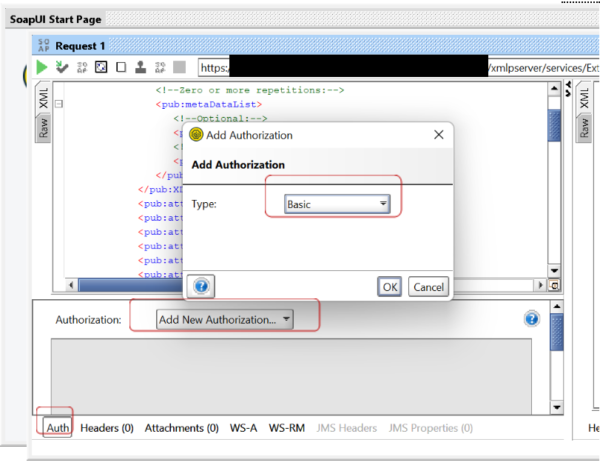Click the second SOAP recreate request icon
This screenshot has height=465, width=600.
click(x=160, y=67)
